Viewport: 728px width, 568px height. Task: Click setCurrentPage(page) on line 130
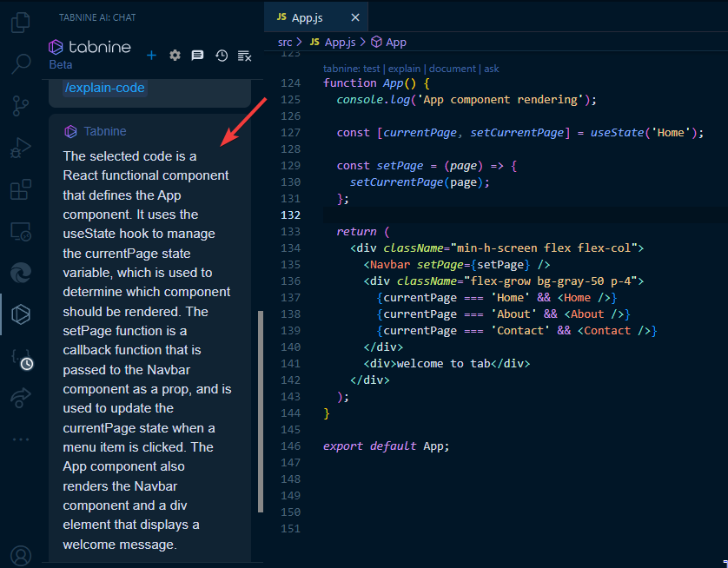tap(416, 182)
